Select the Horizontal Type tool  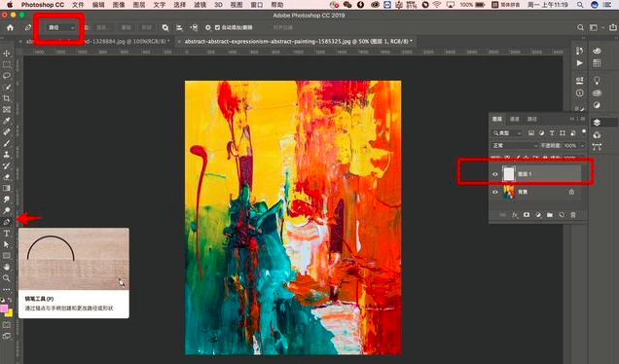tap(7, 233)
